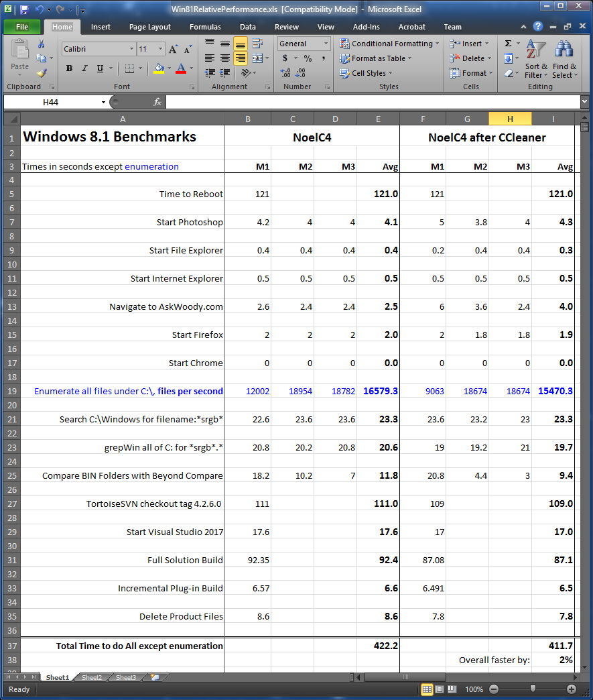The height and width of the screenshot is (700, 593).
Task: Click Merge and Center icon
Action: coord(257,58)
